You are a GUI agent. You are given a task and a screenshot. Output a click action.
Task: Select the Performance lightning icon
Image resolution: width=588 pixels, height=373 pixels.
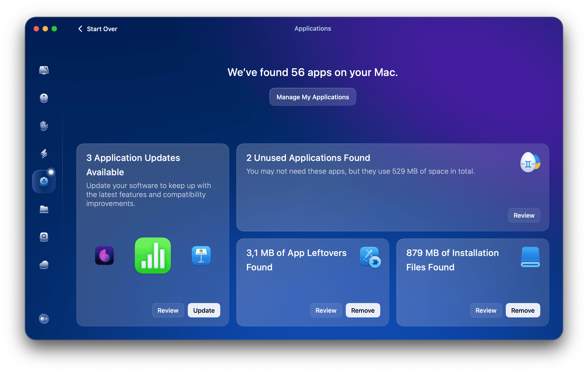tap(44, 154)
